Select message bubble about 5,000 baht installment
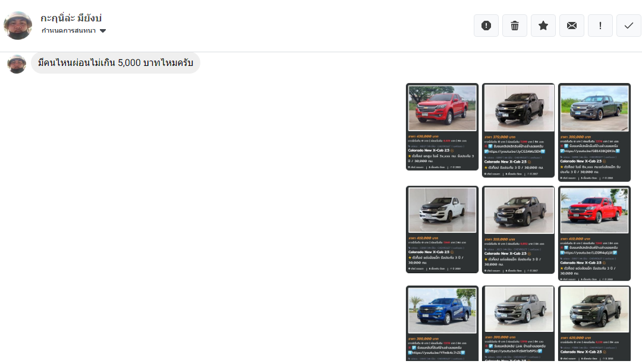The image size is (642, 364). click(115, 63)
